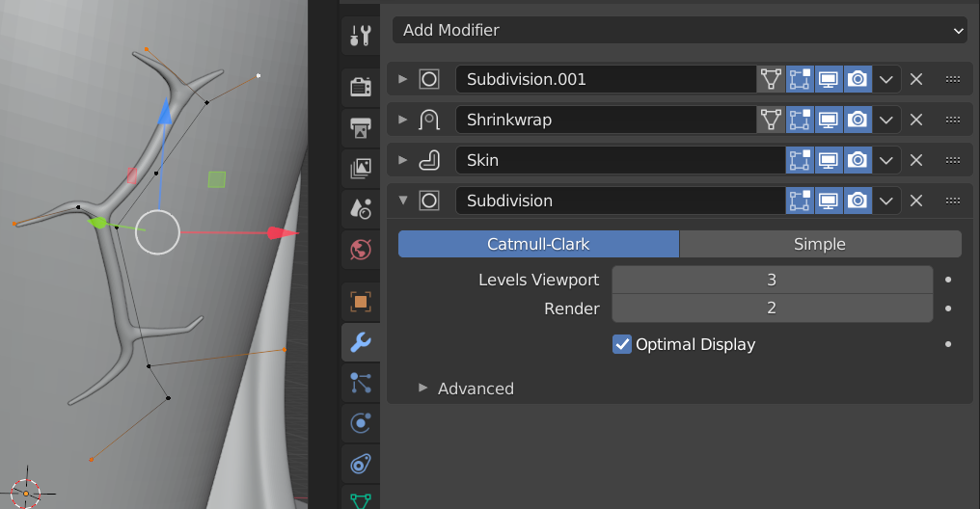This screenshot has height=509, width=980.
Task: Click the Skin name field
Action: [x=620, y=160]
